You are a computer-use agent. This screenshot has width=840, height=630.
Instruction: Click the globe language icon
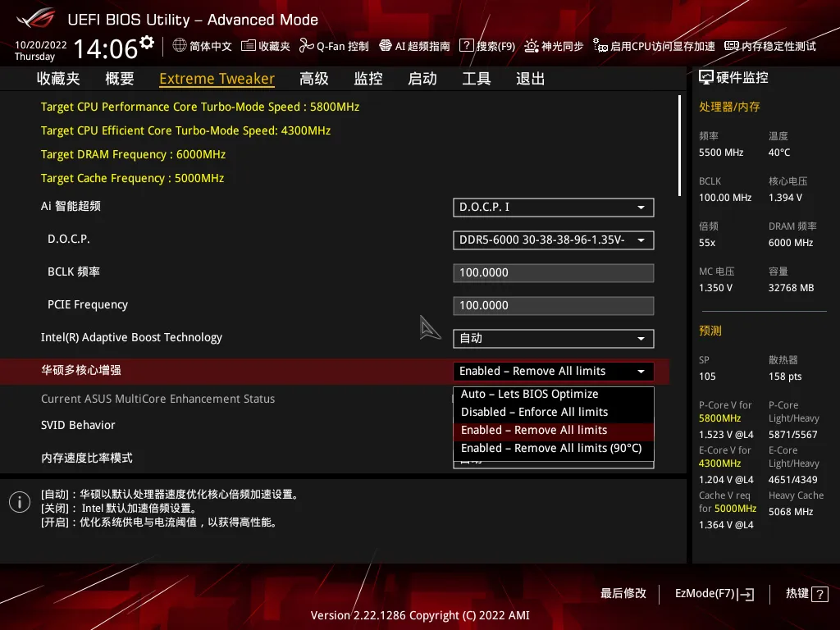[x=180, y=46]
